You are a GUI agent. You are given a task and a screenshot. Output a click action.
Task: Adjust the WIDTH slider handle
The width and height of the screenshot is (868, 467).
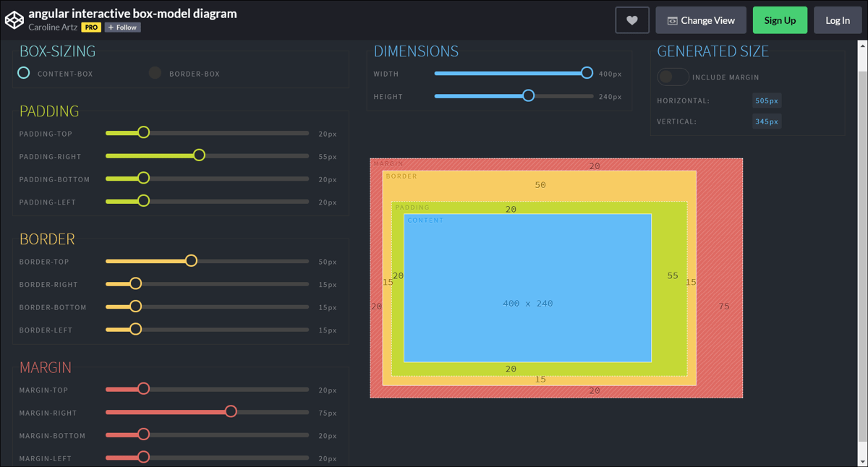click(x=587, y=72)
